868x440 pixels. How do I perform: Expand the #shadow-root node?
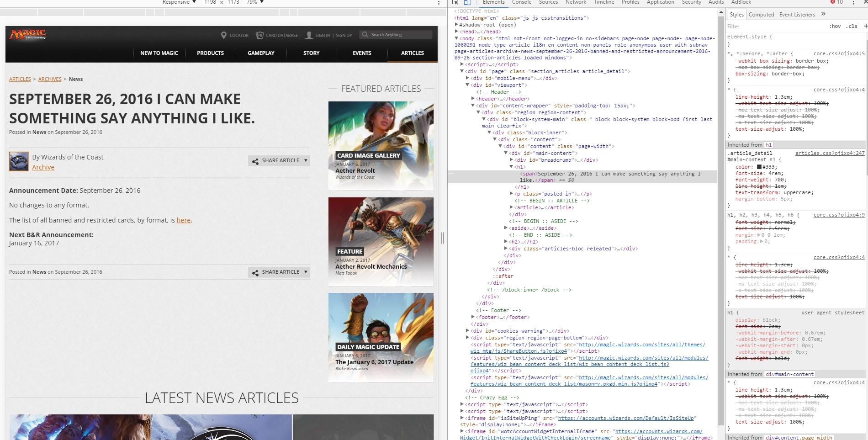(x=456, y=25)
